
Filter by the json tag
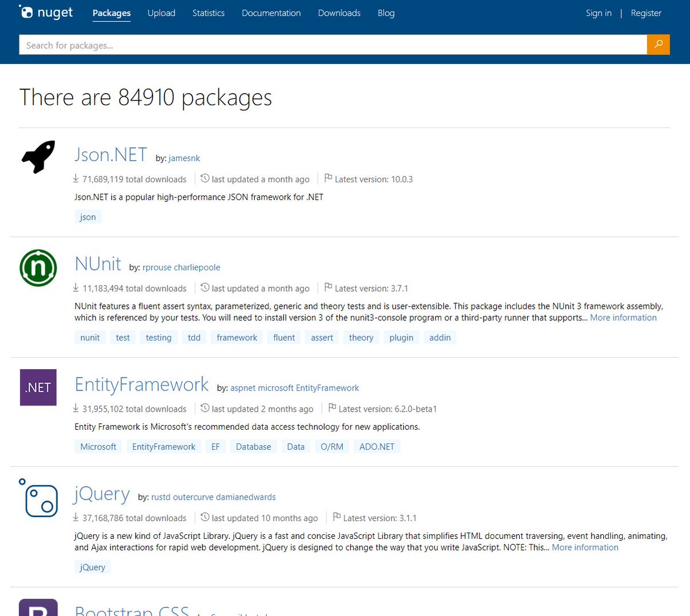pyautogui.click(x=88, y=217)
